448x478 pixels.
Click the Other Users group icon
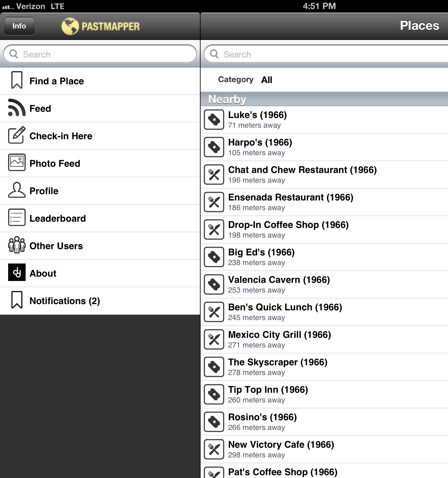tap(17, 245)
